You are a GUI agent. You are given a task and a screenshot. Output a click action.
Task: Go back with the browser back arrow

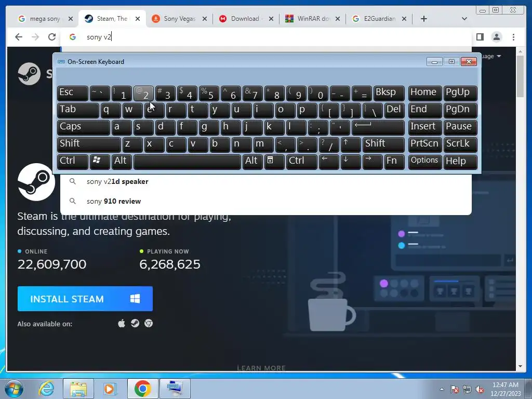19,37
